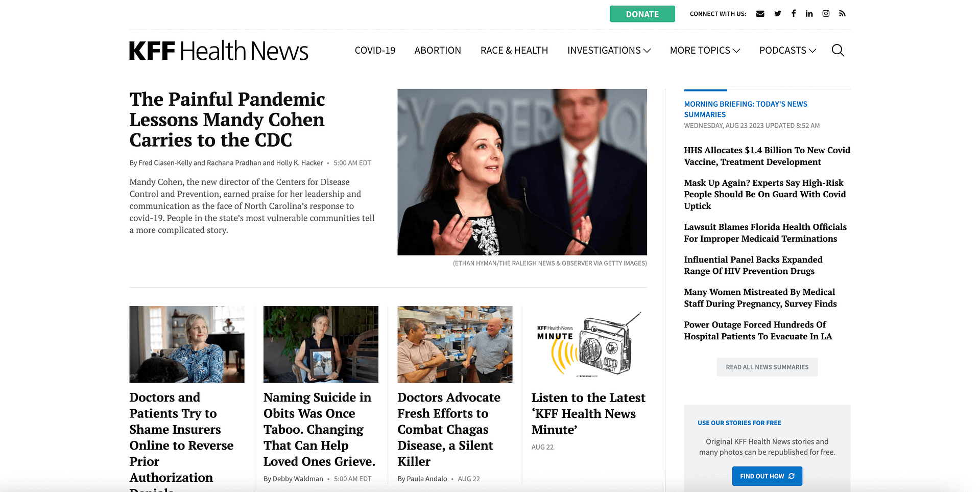
Task: Click the Find Out How button
Action: pyautogui.click(x=767, y=476)
